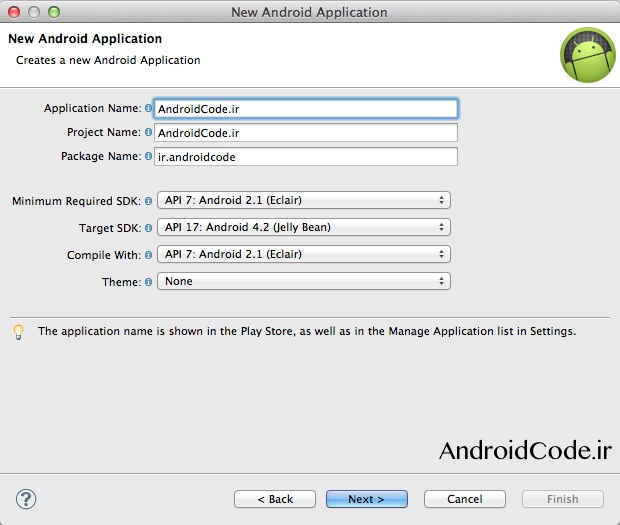Click the info icon next to Theme
620x525 pixels.
[148, 282]
